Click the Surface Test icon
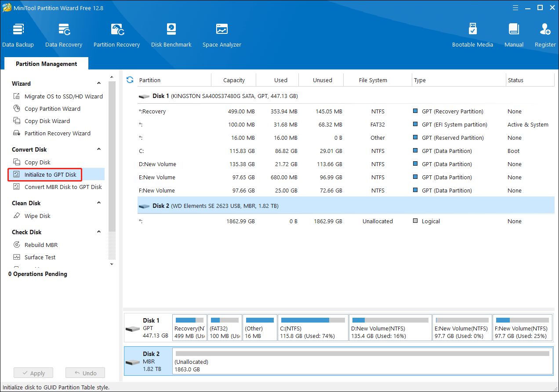This screenshot has width=559, height=392. (17, 257)
